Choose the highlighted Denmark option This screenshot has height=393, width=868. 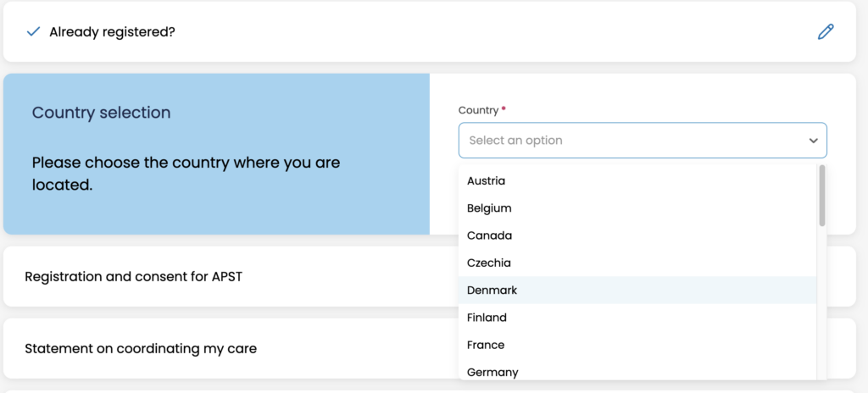pos(637,290)
